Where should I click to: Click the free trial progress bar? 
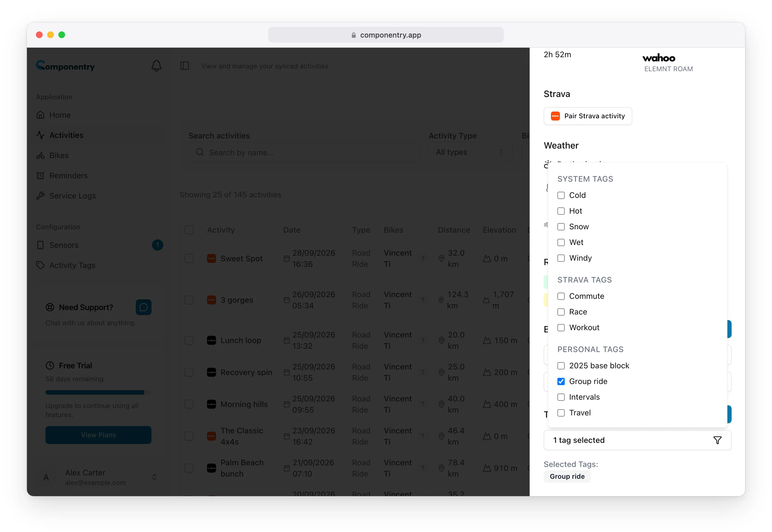pos(98,392)
